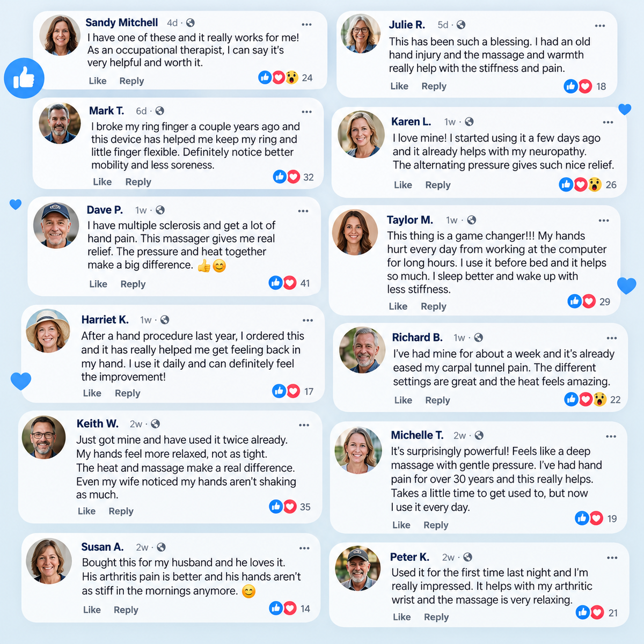Click the globe privacy icon beside Mark T.

point(159,111)
